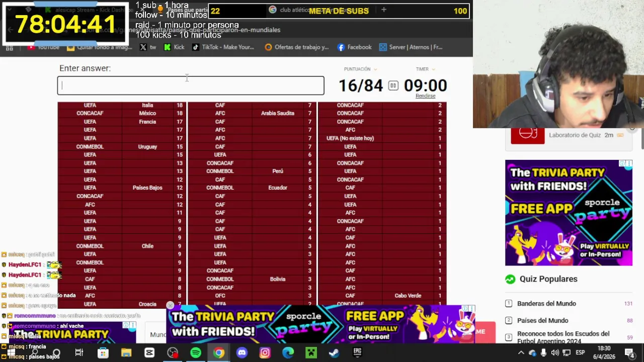The width and height of the screenshot is (644, 362).
Task: Show hidden system tray icons
Action: [x=521, y=353]
